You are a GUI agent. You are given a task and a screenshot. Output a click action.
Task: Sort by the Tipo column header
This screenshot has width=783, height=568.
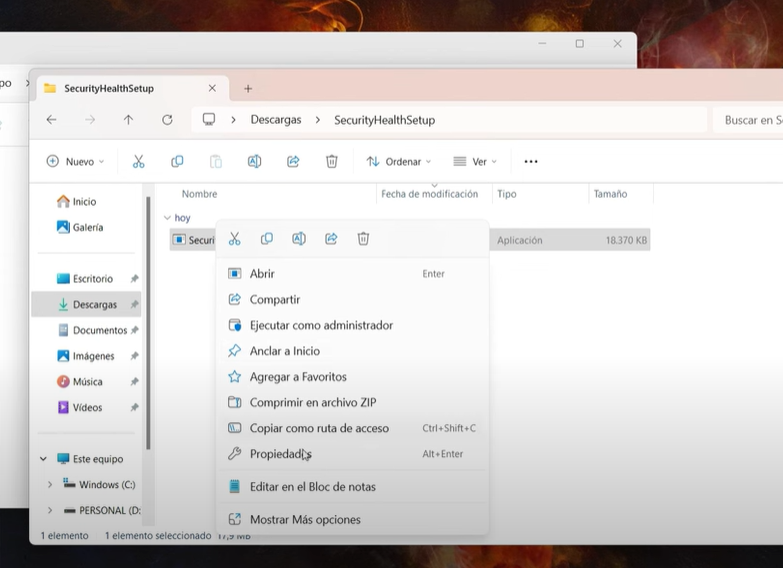[506, 194]
